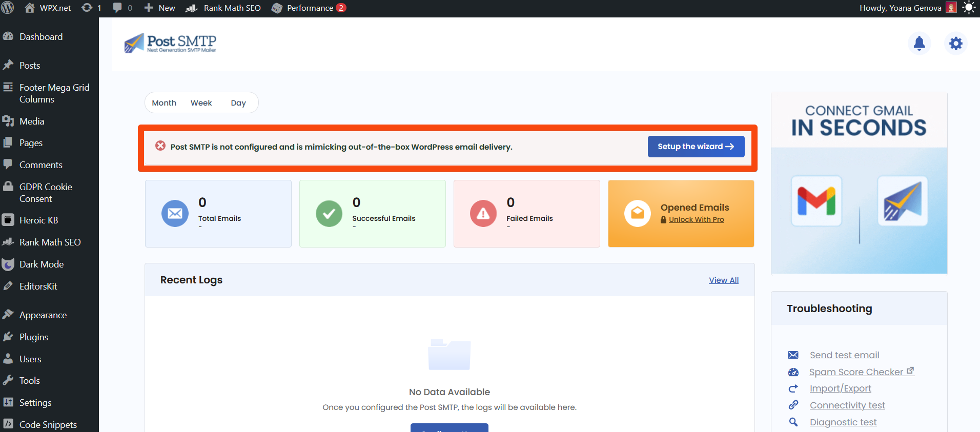Open the Unlock With Pro link
The width and height of the screenshot is (980, 432).
pyautogui.click(x=696, y=219)
